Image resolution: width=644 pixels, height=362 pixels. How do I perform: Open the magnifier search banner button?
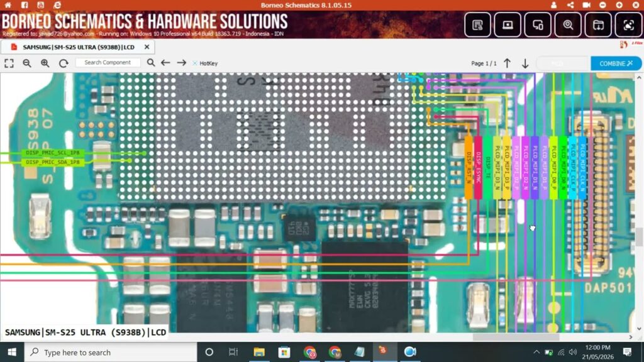click(x=568, y=25)
